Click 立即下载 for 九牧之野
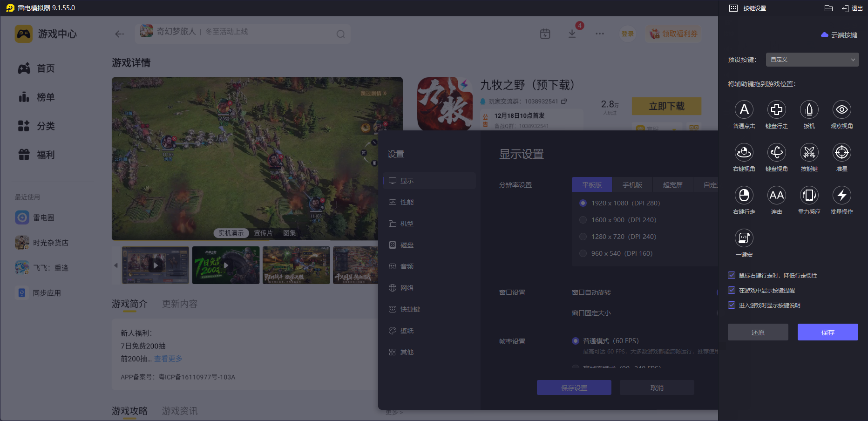The height and width of the screenshot is (421, 868). tap(666, 106)
